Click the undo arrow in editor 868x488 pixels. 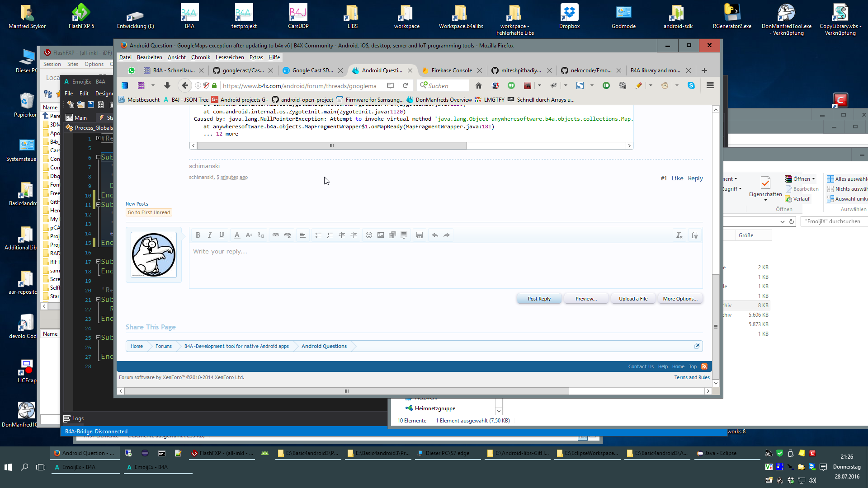[435, 235]
